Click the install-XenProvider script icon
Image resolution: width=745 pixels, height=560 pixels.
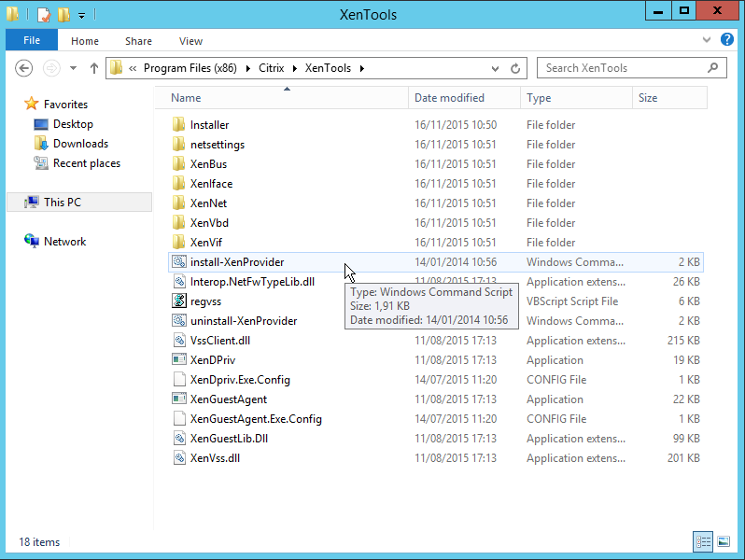pyautogui.click(x=179, y=261)
